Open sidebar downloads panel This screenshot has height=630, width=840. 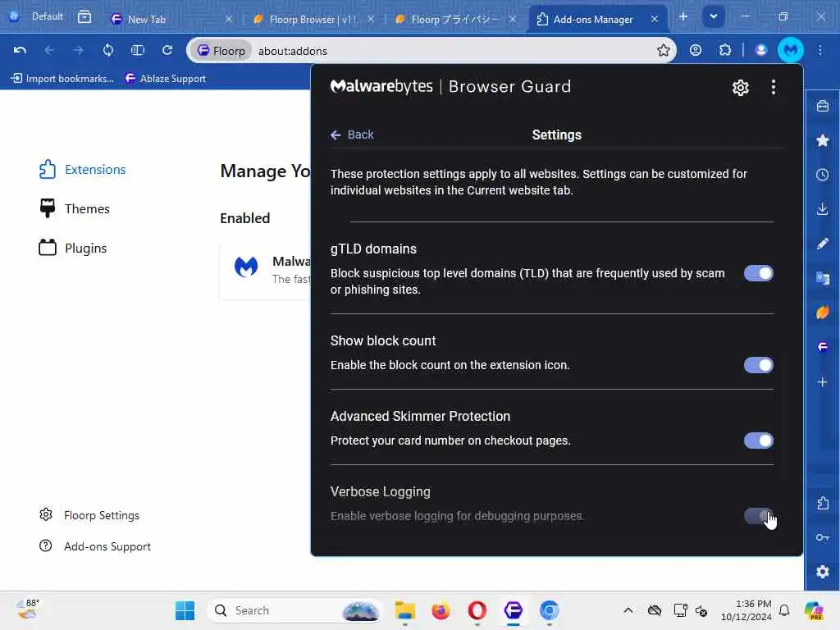pos(822,209)
